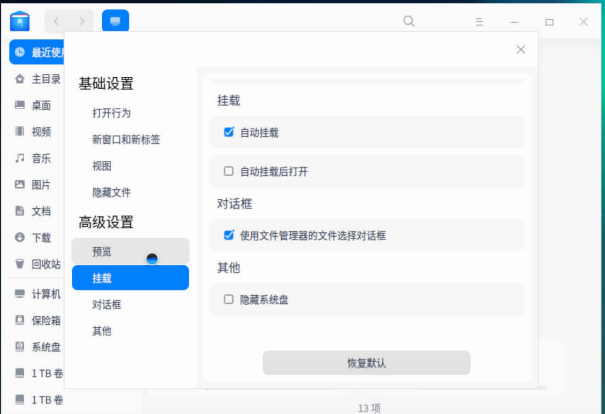Disable the 自动挂载 checkbox

pyautogui.click(x=229, y=132)
